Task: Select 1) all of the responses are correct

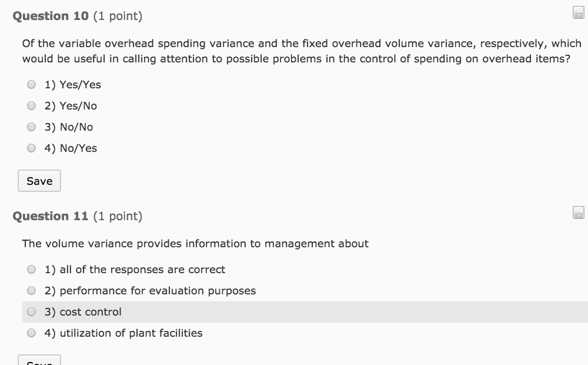Action: click(31, 269)
